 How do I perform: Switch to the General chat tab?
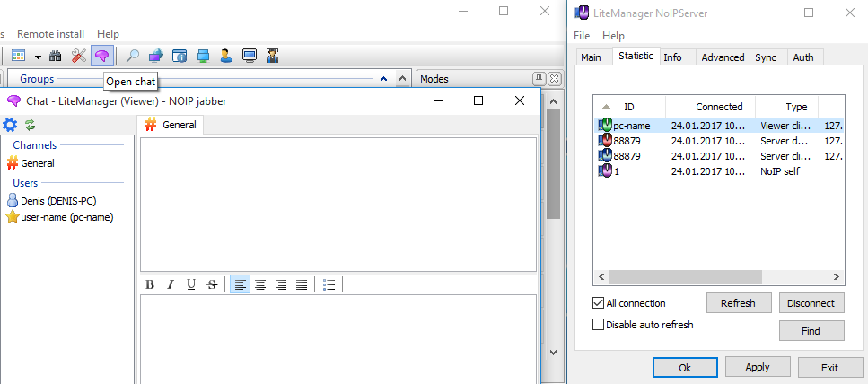(171, 125)
